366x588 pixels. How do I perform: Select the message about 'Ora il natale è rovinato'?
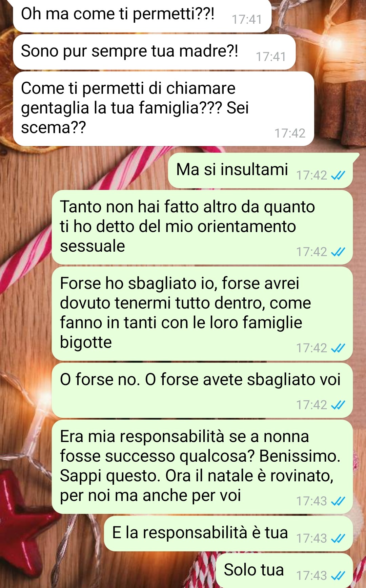pos(202,467)
